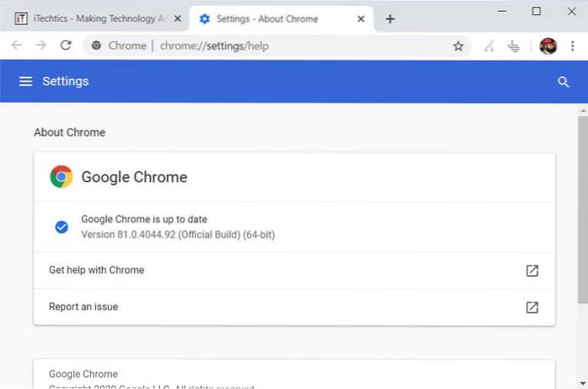Open the Settings hamburger menu
588x389 pixels.
tap(25, 81)
